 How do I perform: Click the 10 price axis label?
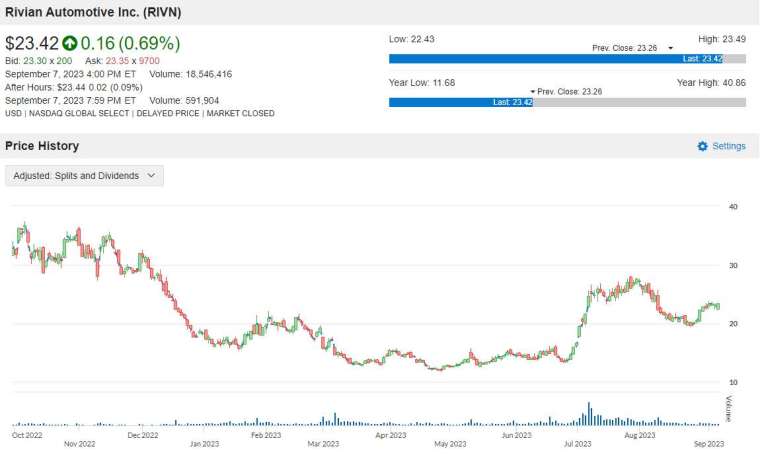[733, 382]
